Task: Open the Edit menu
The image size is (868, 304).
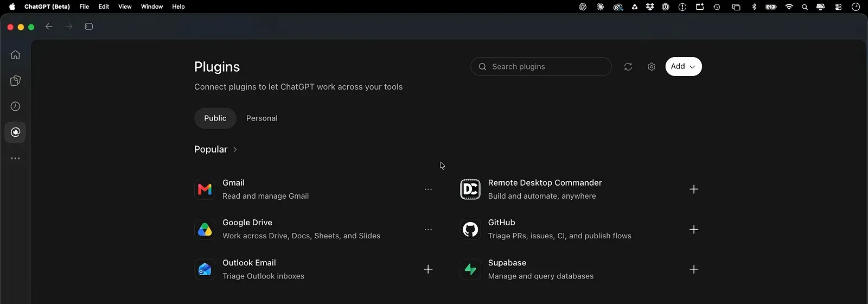Action: pyautogui.click(x=104, y=7)
